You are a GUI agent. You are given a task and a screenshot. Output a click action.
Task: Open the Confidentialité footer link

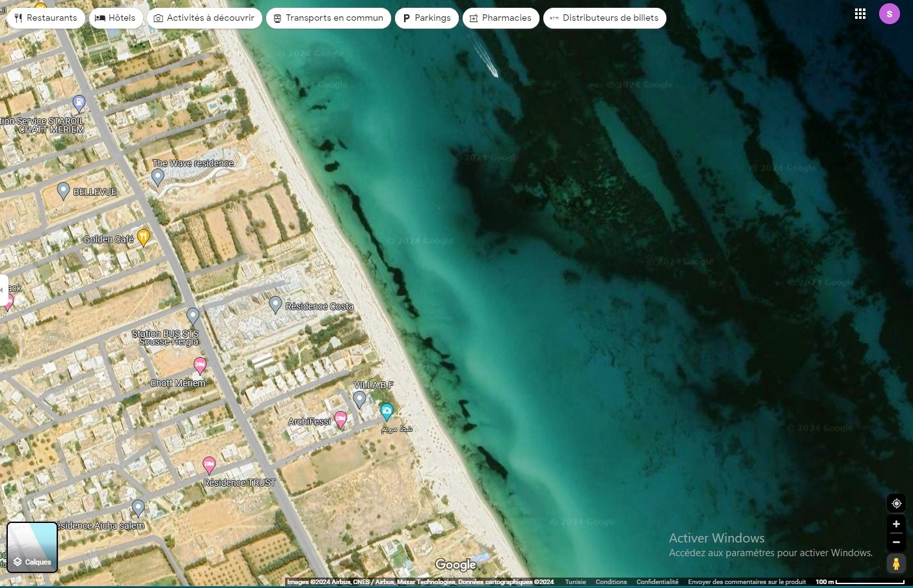point(657,582)
